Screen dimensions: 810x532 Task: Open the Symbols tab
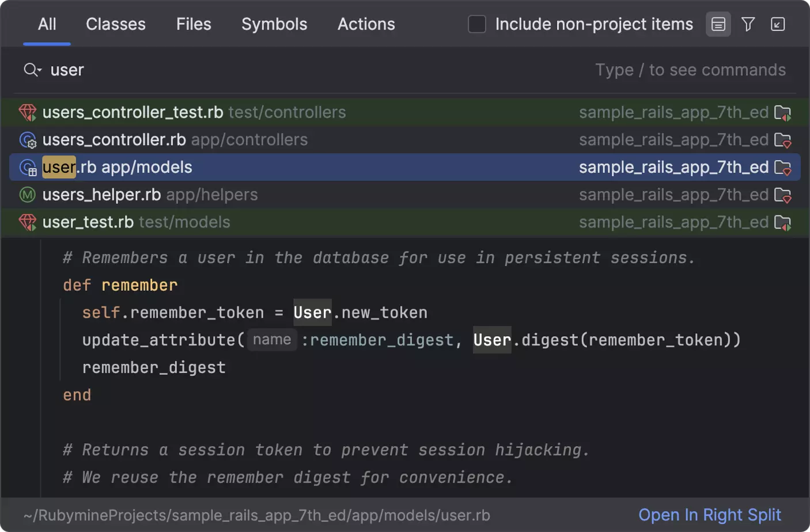click(274, 24)
